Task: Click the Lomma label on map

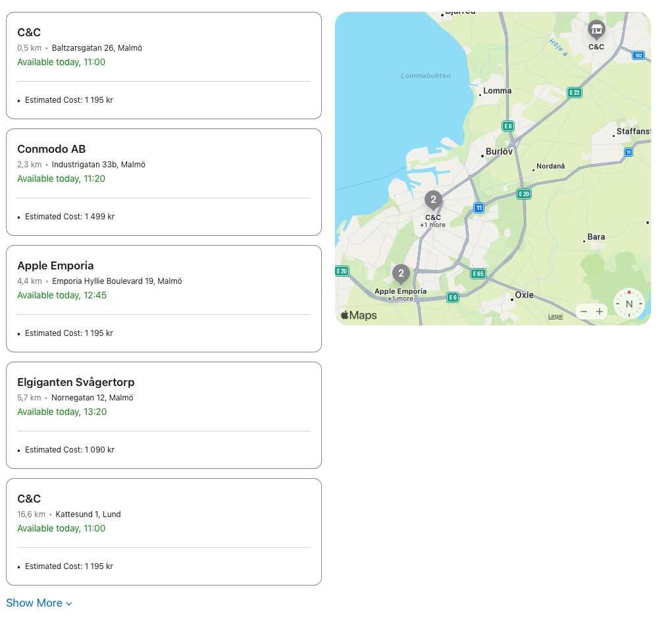Action: tap(497, 91)
